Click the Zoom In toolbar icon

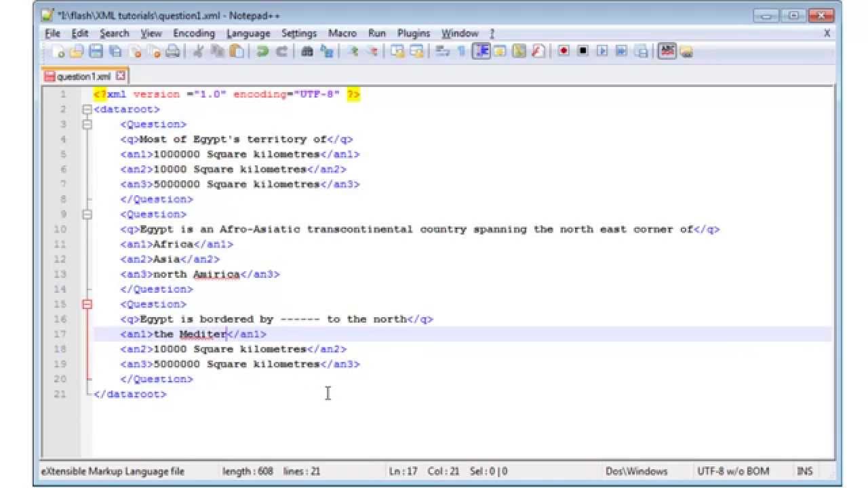pyautogui.click(x=352, y=52)
